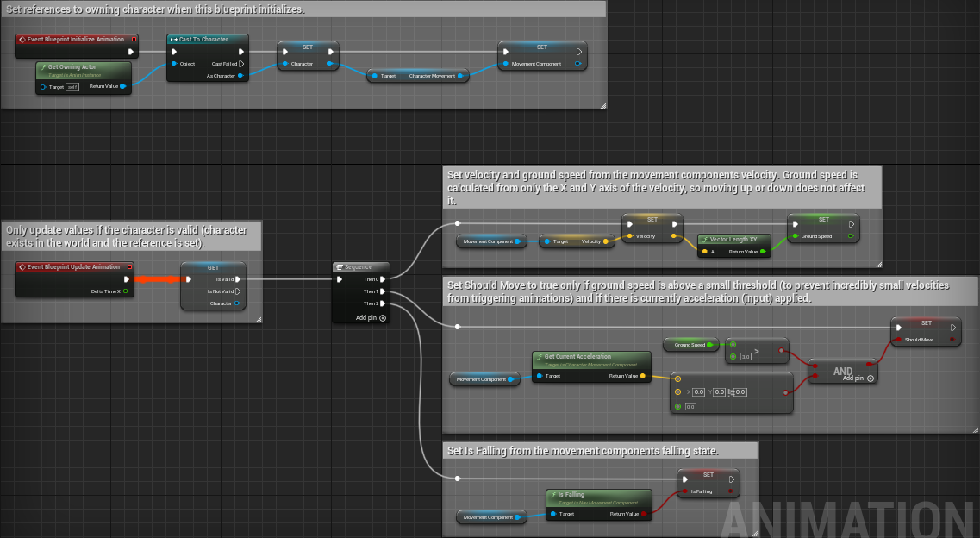The image size is (980, 538).
Task: Click the Ground Speed output pin on SET Ground Speed
Action: pos(851,236)
